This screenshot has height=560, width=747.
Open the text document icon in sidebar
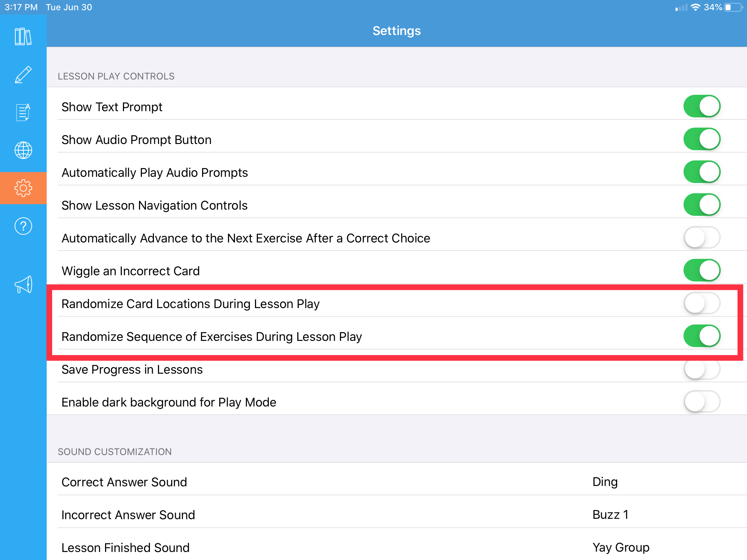pyautogui.click(x=23, y=112)
